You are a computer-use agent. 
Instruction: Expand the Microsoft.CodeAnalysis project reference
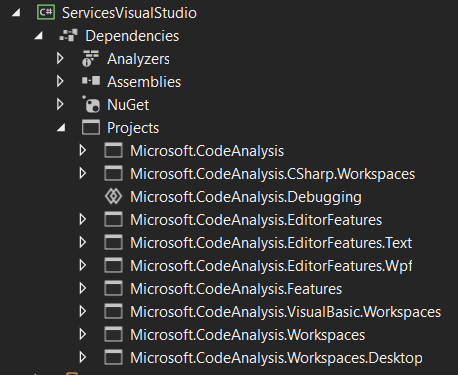click(83, 150)
